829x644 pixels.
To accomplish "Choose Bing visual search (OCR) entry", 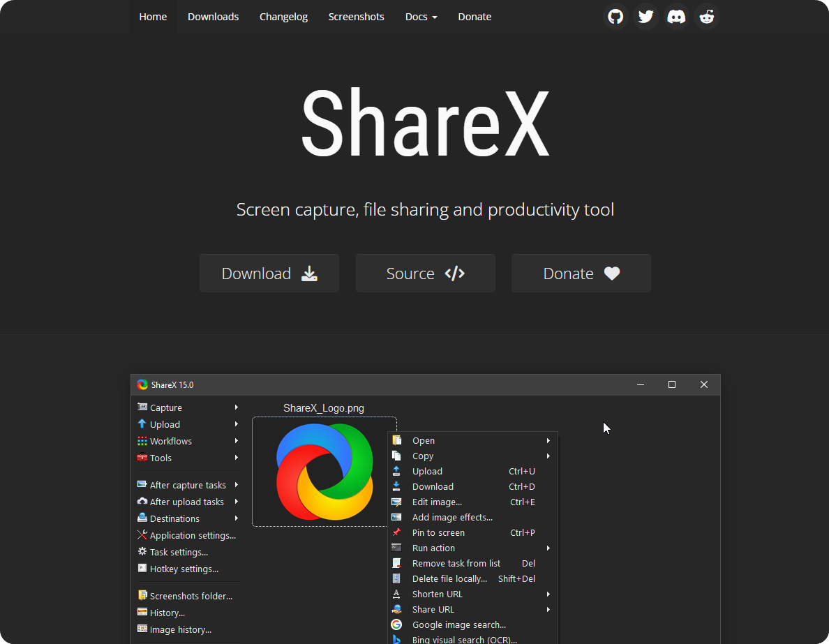I will click(472, 639).
